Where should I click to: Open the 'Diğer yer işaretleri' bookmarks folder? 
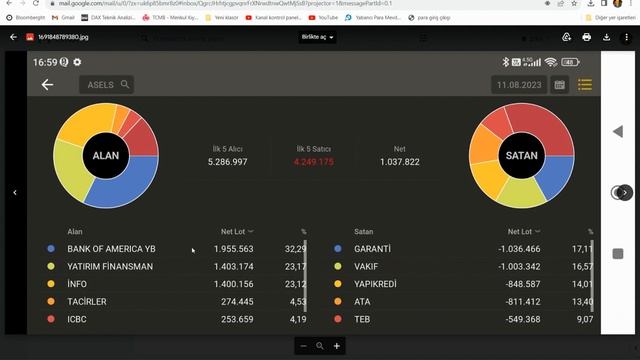tap(610, 18)
